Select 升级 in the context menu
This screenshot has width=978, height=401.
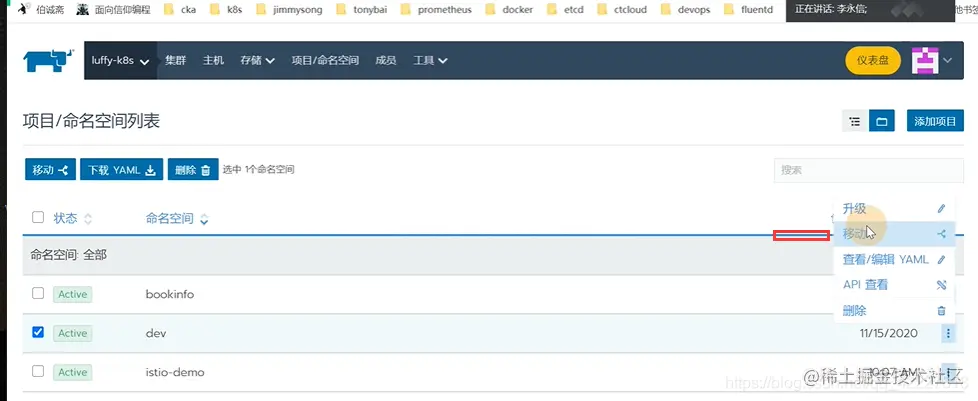(x=894, y=208)
